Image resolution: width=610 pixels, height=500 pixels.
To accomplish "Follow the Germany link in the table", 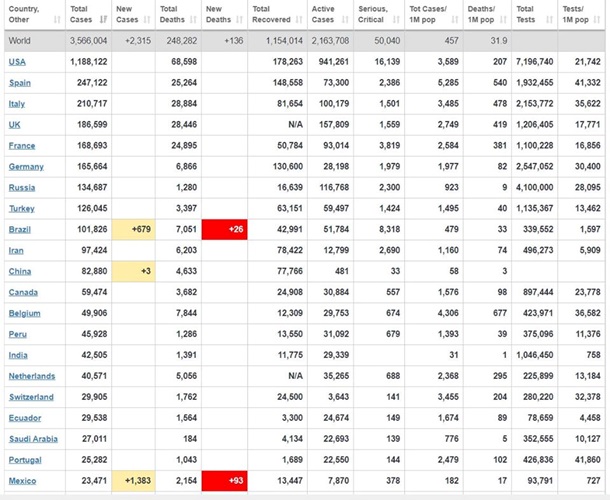I will pyautogui.click(x=26, y=166).
